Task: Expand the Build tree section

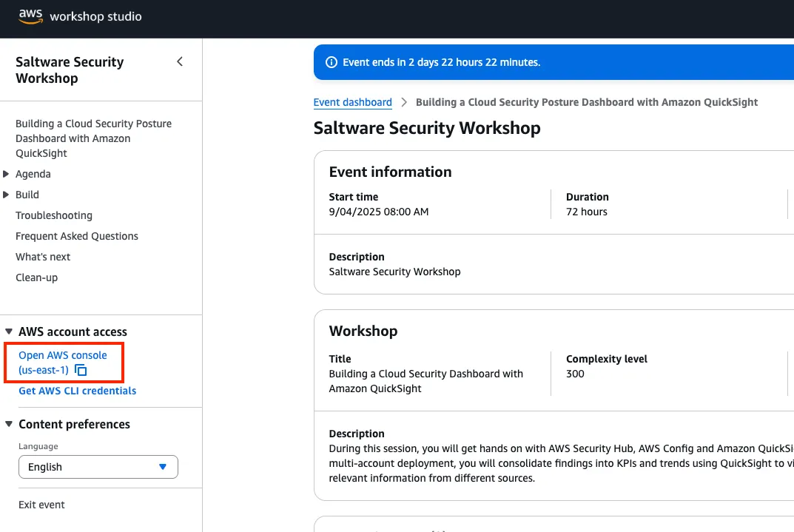Action: tap(7, 195)
